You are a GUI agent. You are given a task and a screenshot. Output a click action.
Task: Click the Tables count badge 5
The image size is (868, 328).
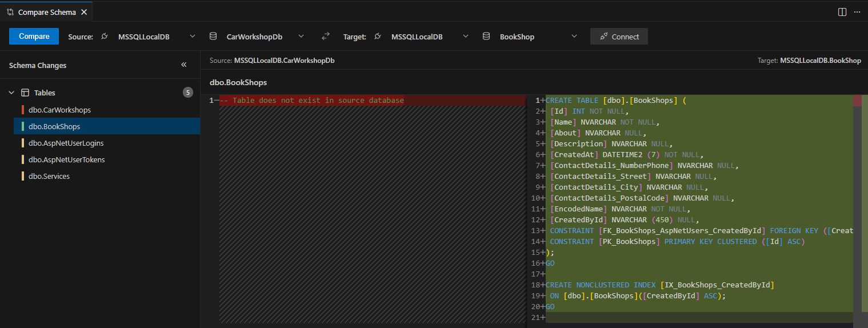coord(188,93)
